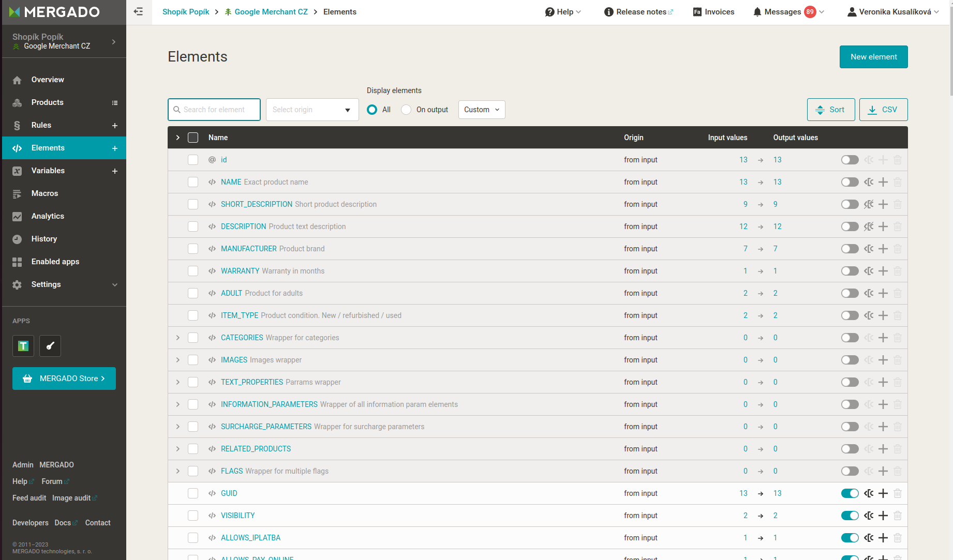953x560 pixels.
Task: Open the History sidebar item
Action: 64,239
